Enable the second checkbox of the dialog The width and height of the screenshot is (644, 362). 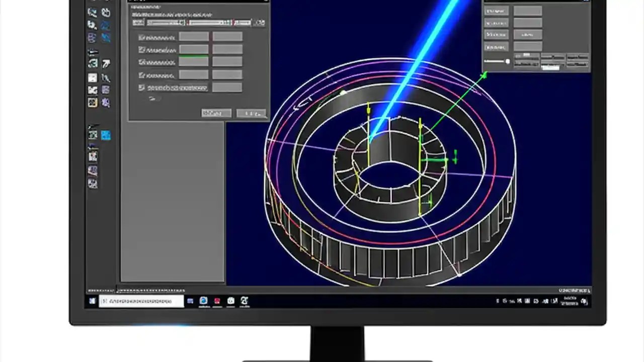coord(142,49)
